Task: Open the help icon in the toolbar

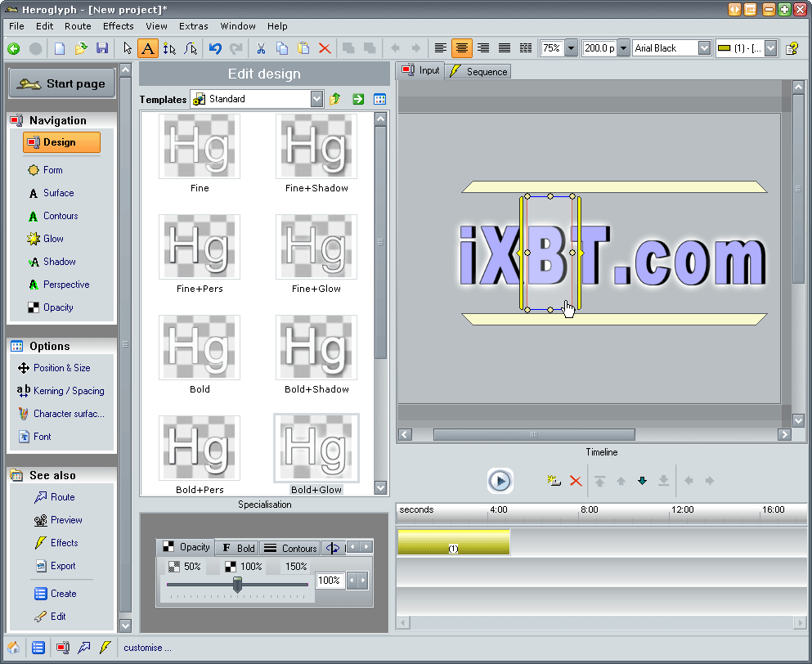Action: (x=792, y=49)
